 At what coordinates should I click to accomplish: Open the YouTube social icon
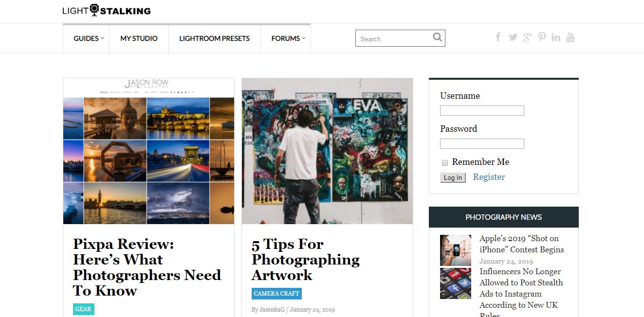pos(570,37)
